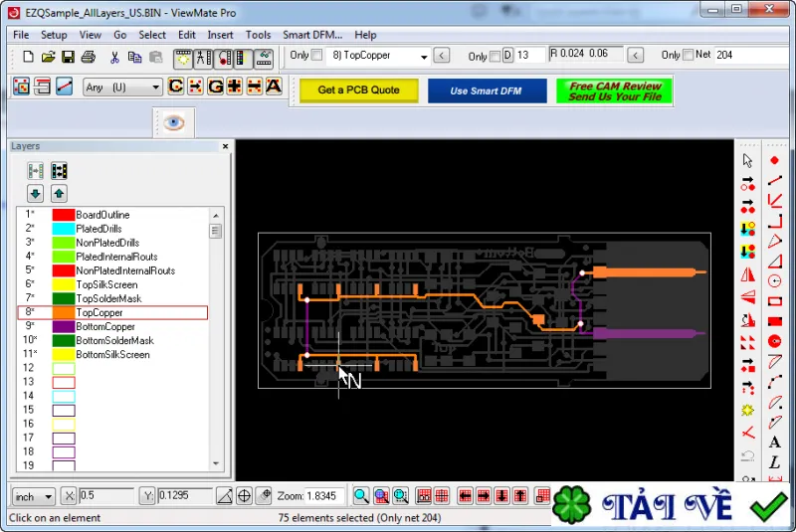The width and height of the screenshot is (796, 532).
Task: Click the magnifier zoom icon in bottom bar
Action: click(x=361, y=495)
